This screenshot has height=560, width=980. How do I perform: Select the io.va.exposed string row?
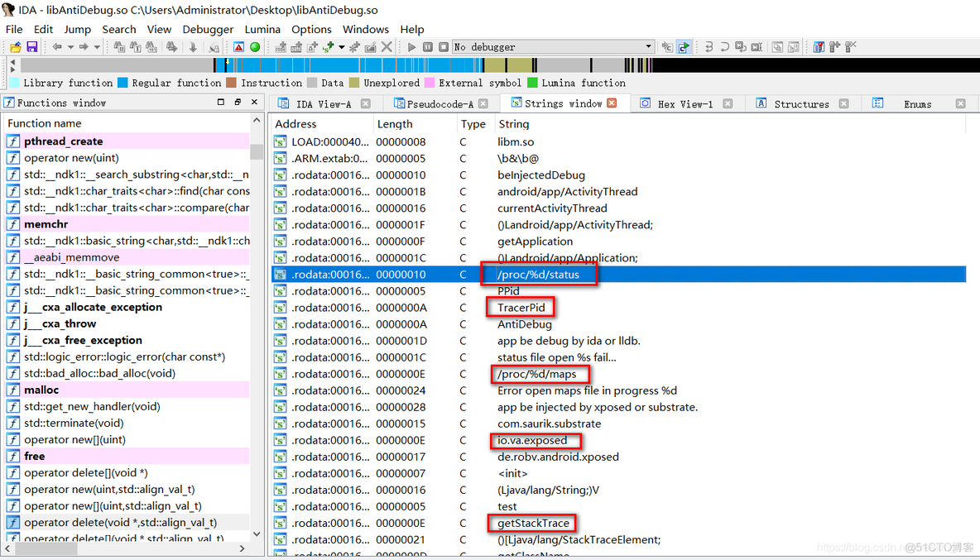click(619, 440)
